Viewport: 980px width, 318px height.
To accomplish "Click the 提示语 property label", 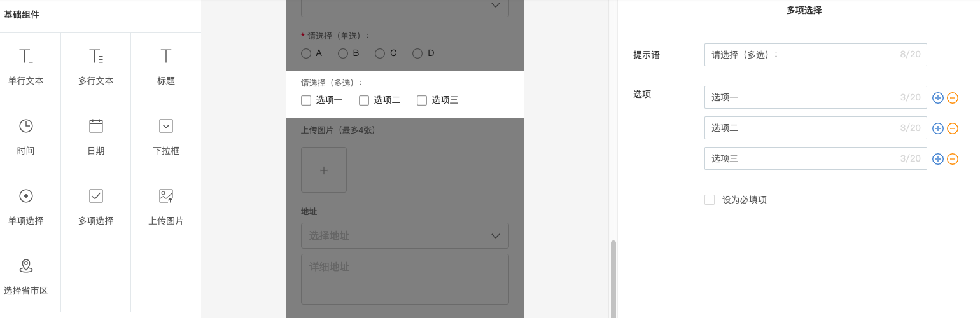I will tap(647, 55).
